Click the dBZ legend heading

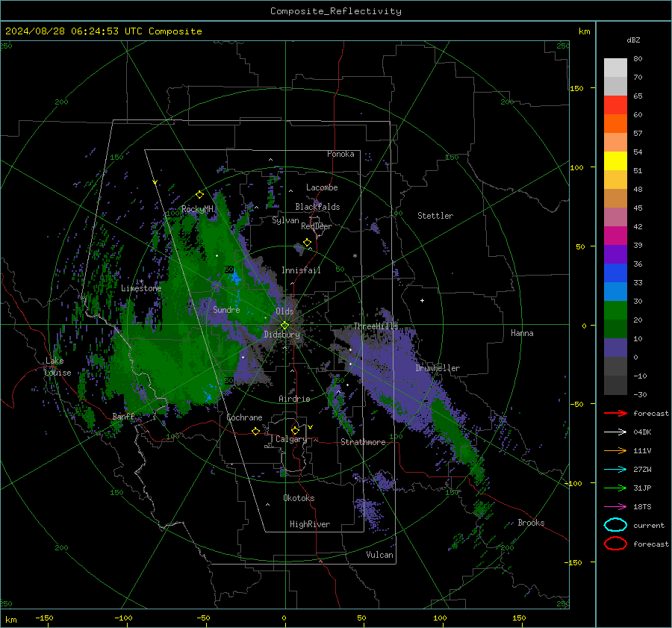click(633, 40)
